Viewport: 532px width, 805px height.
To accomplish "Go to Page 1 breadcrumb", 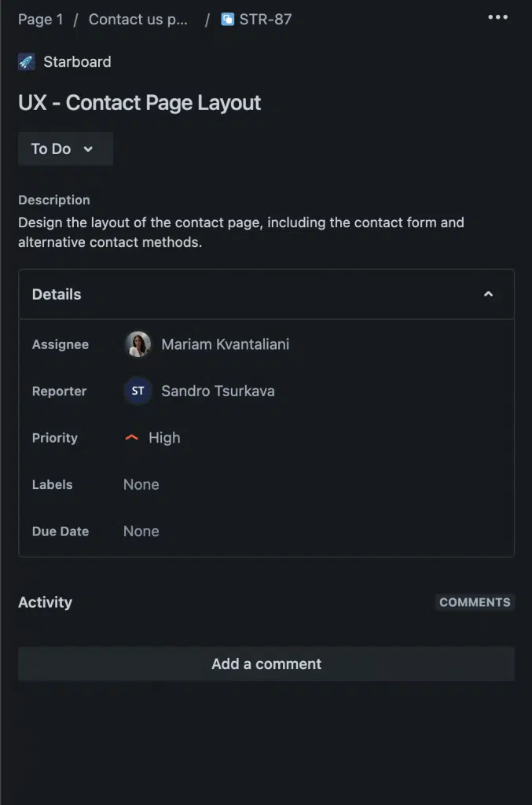I will pos(41,19).
